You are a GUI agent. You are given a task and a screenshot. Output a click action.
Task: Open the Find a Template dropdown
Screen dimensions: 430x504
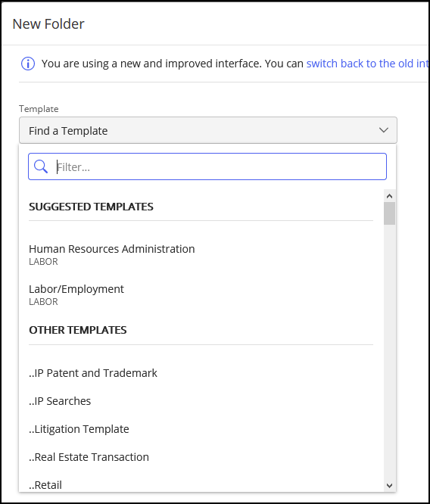pos(208,130)
